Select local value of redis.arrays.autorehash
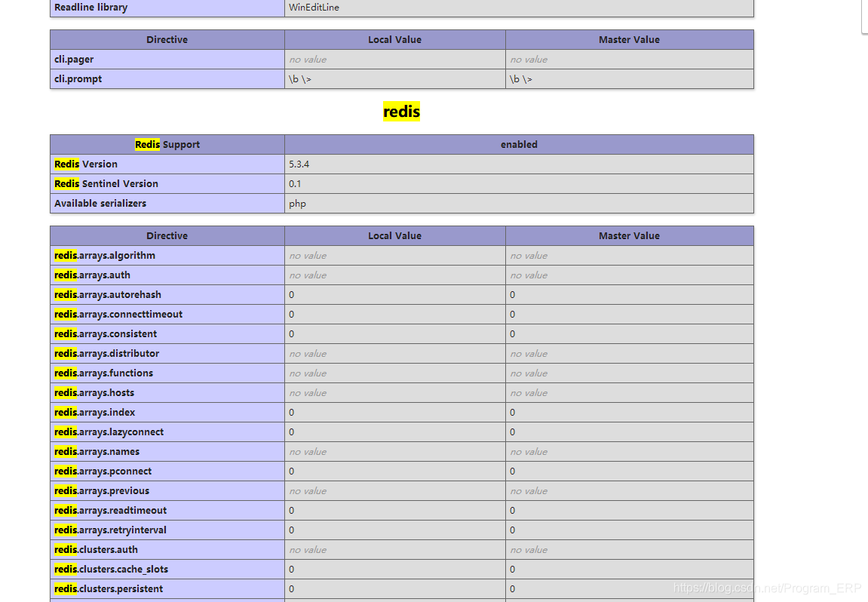The height and width of the screenshot is (602, 868). (x=292, y=295)
